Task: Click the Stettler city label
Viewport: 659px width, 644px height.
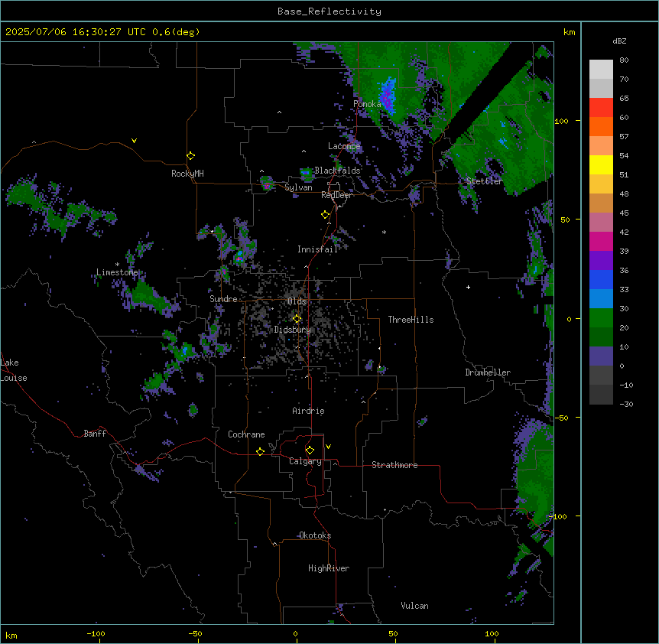Action: coord(484,181)
